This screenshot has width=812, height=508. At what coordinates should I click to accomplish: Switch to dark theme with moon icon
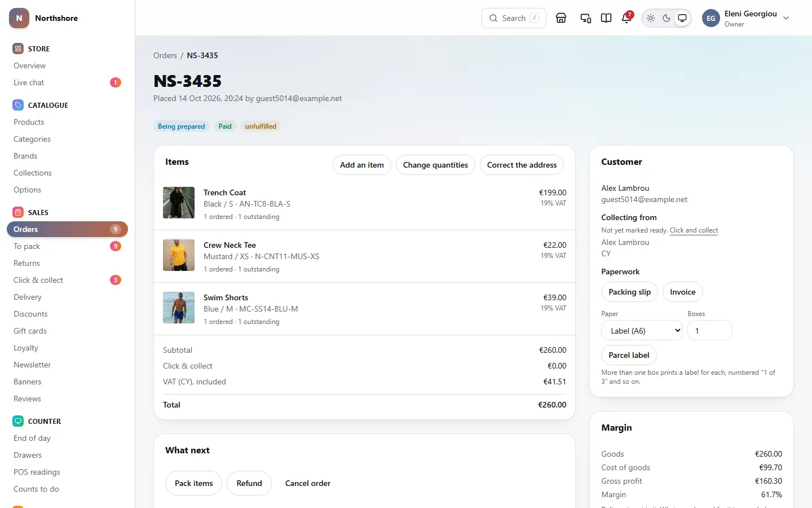click(x=667, y=18)
